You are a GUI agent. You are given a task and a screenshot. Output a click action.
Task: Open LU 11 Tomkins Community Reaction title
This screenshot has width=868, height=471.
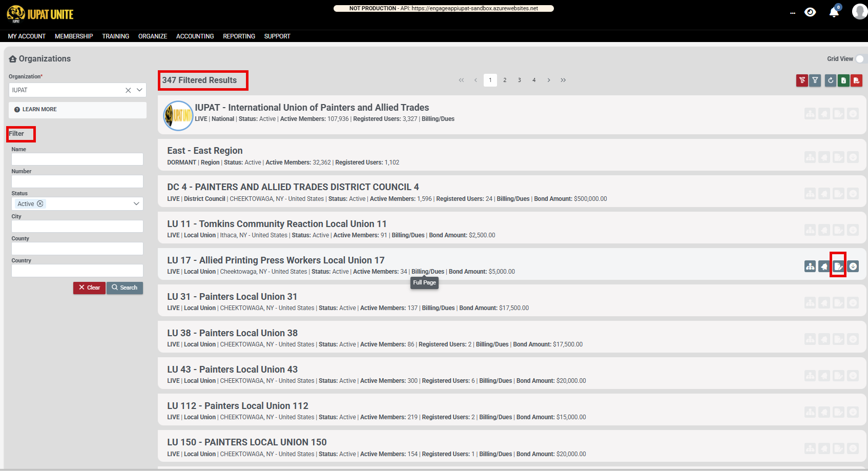pyautogui.click(x=277, y=224)
